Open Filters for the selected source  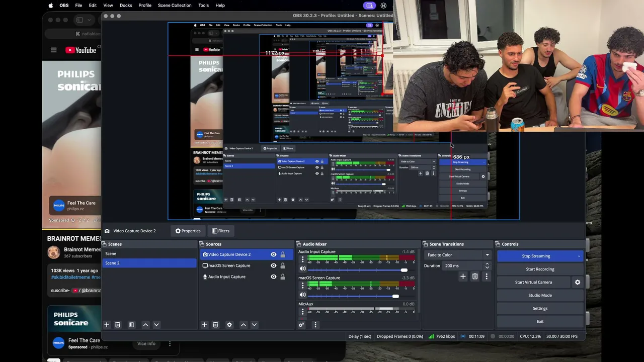pyautogui.click(x=220, y=231)
